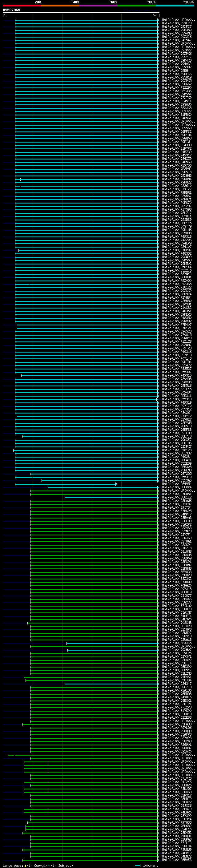Image resolution: width=197 pixels, height=868 pixels.
Task: Click hit label UniRef100_Q24511
Action: 177,101
